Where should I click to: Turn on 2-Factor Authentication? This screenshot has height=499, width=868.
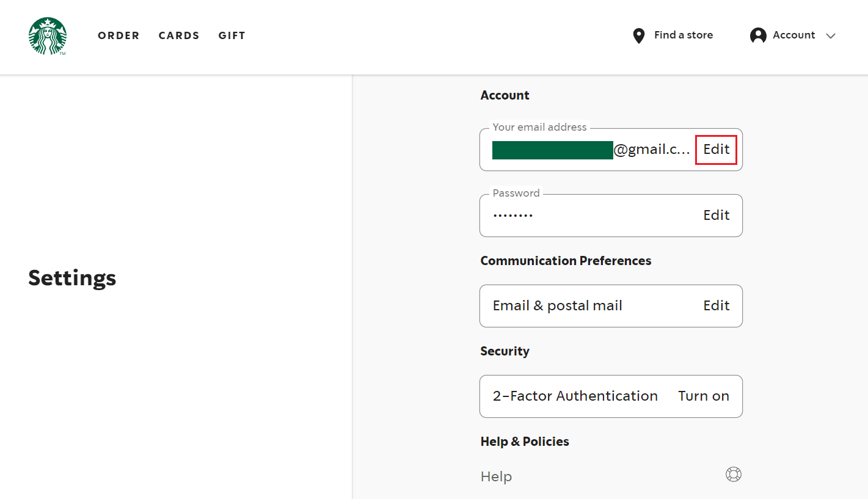click(704, 396)
